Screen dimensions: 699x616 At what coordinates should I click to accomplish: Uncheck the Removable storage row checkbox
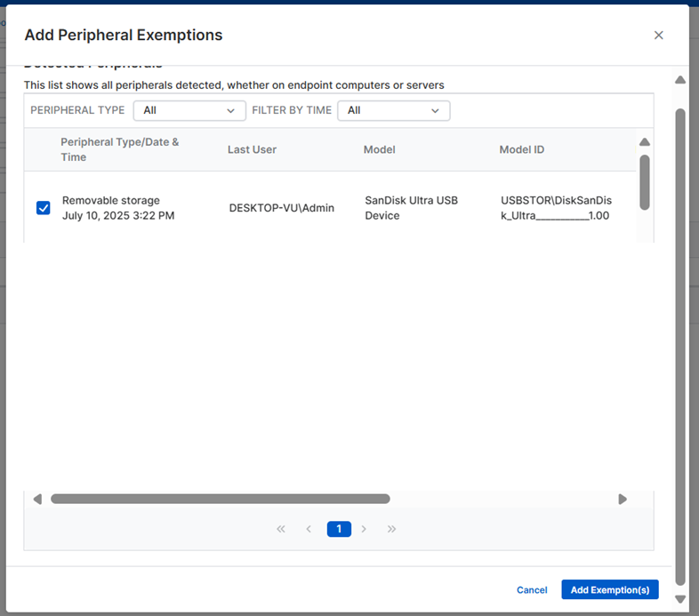point(43,208)
